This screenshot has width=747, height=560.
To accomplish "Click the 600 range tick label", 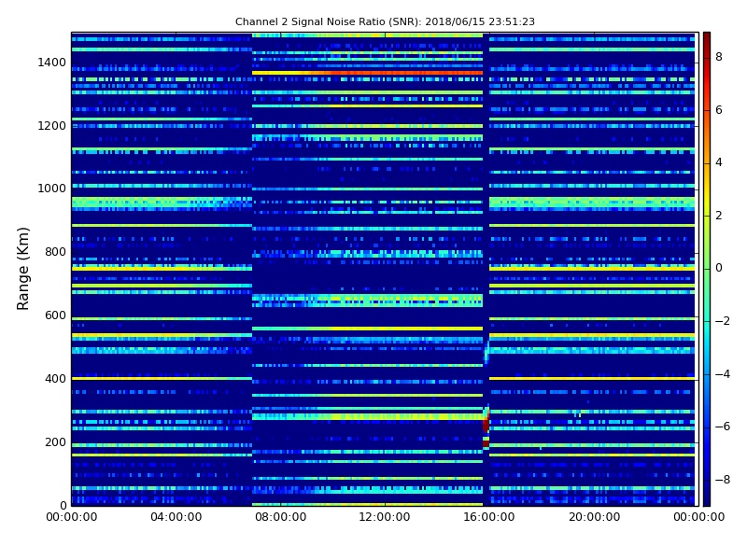I will (x=55, y=315).
